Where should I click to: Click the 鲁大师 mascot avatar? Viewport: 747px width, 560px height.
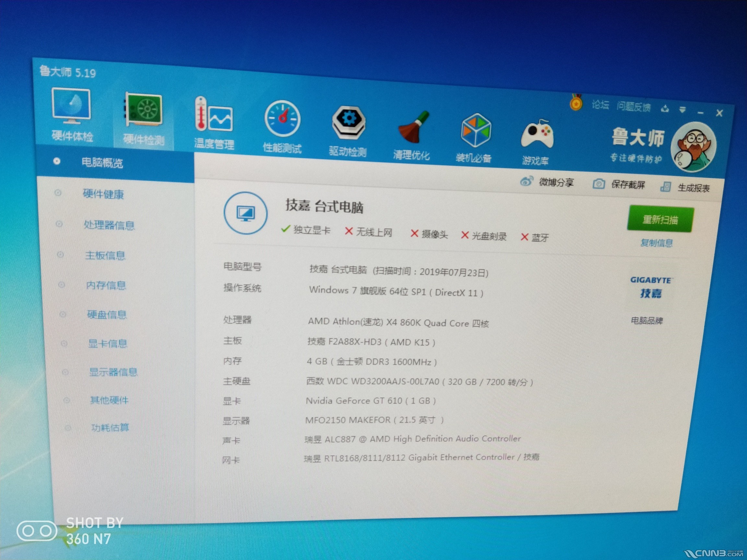(694, 147)
